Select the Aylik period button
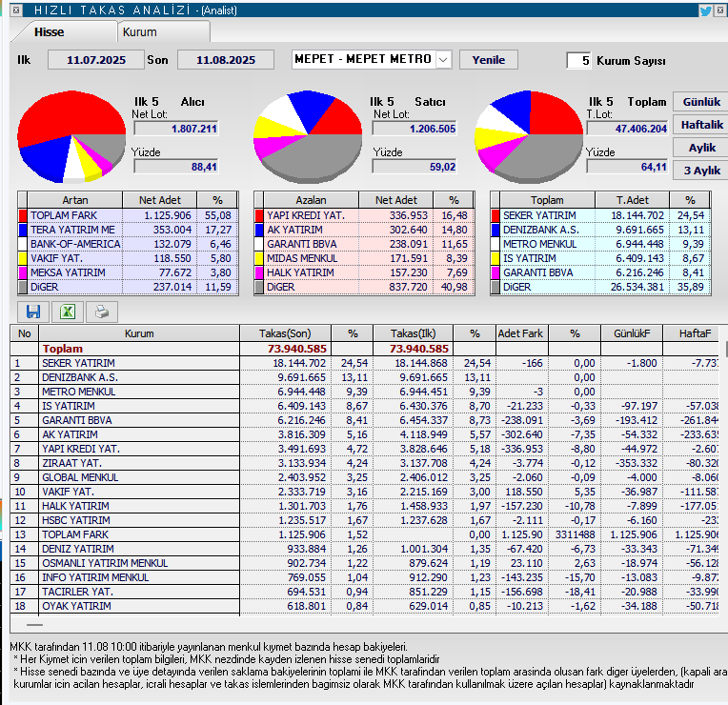 [701, 148]
